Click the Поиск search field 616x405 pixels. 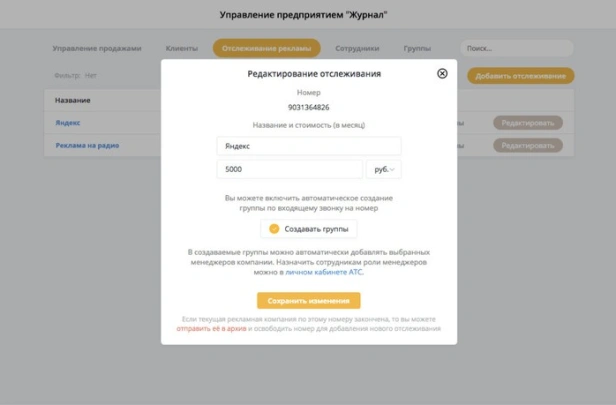[x=515, y=48]
